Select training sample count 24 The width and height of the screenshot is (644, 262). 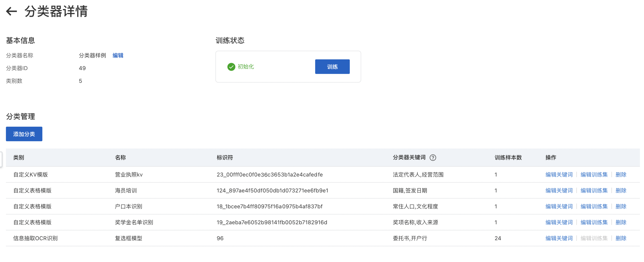(498, 238)
